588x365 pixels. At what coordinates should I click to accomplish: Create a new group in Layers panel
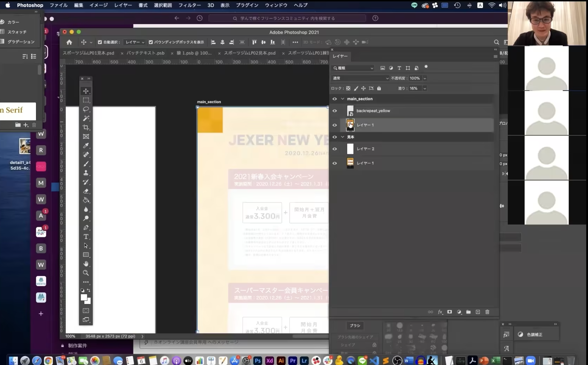pos(468,312)
